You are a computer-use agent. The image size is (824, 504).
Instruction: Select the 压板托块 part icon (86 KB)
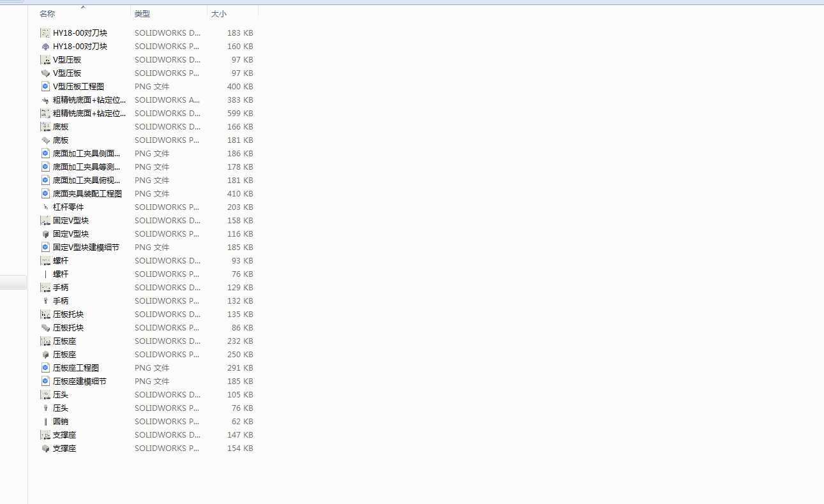click(x=45, y=327)
